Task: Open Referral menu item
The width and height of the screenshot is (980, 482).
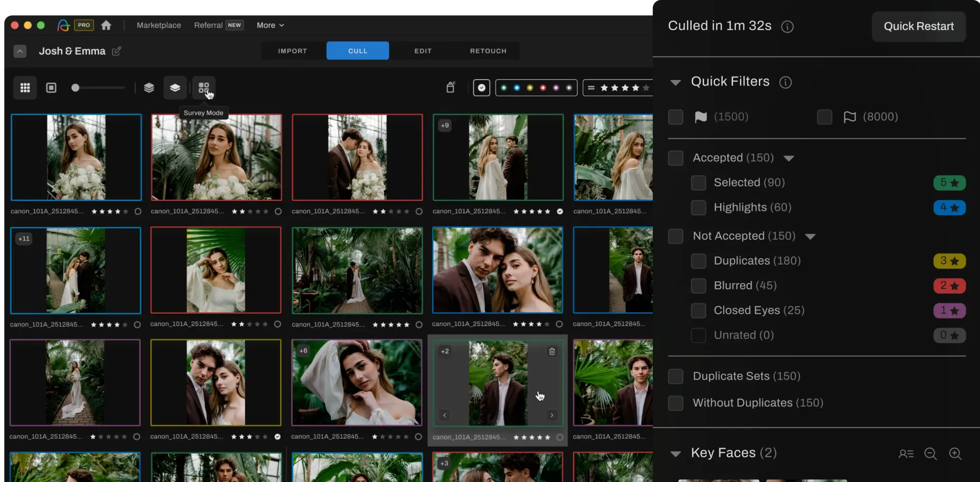Action: tap(208, 25)
